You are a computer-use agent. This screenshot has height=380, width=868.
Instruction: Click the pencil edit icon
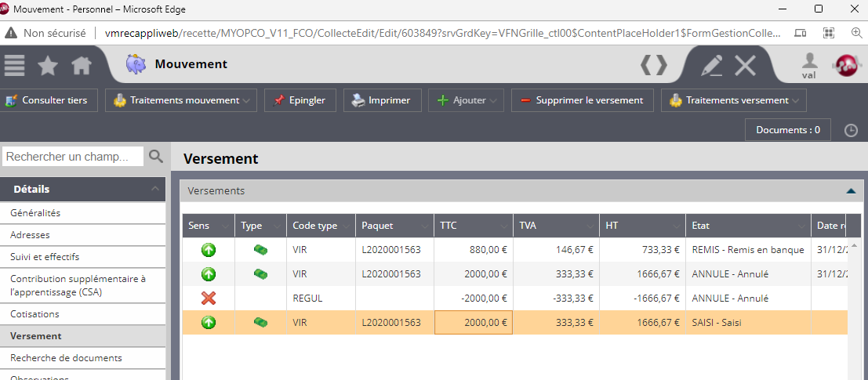711,65
